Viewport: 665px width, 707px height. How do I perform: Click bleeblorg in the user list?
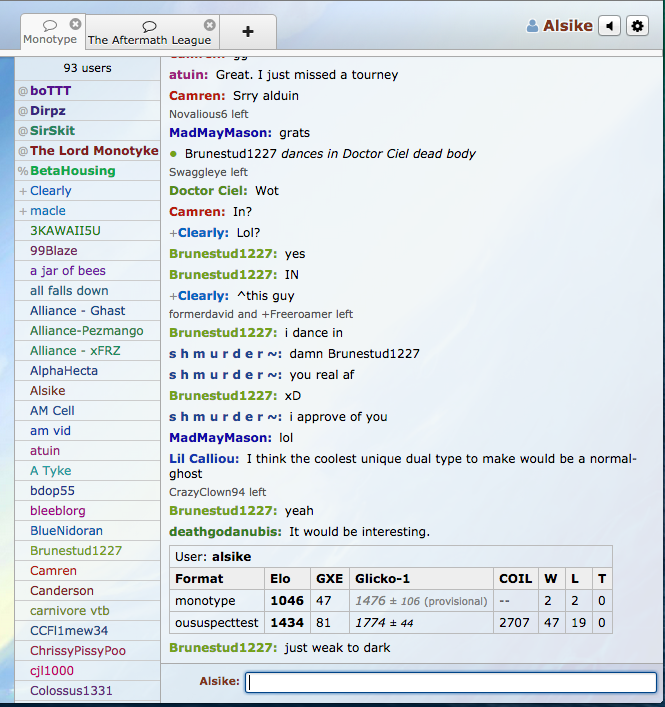pyautogui.click(x=88, y=510)
